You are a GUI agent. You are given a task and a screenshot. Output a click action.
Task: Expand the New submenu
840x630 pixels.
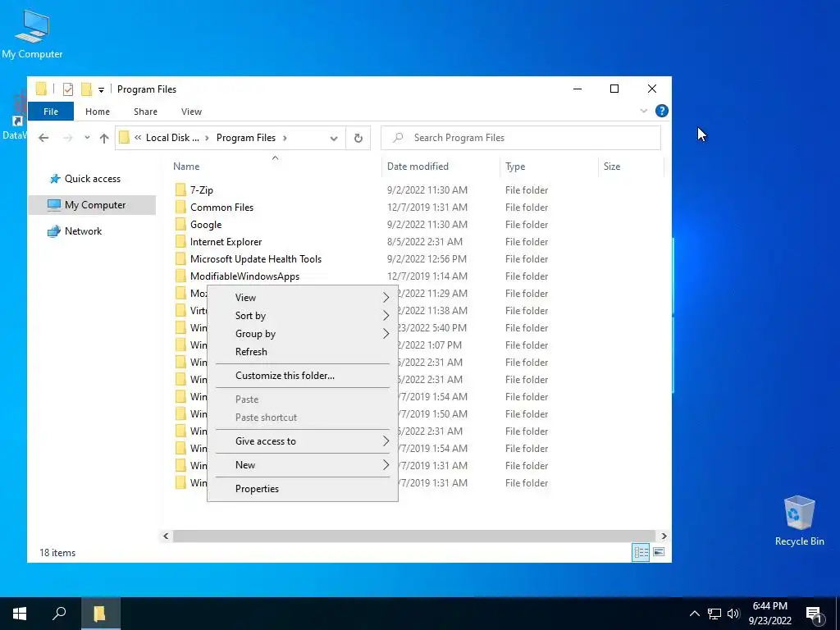pos(303,465)
